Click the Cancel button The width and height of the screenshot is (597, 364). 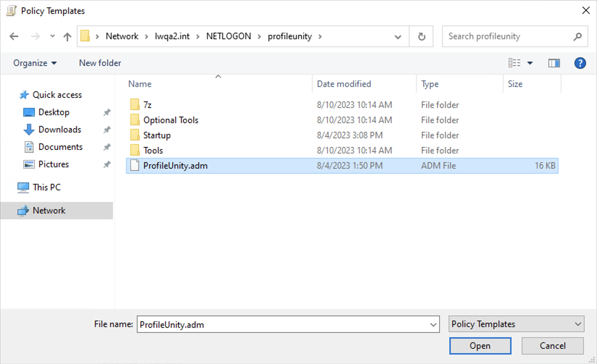[x=552, y=346]
